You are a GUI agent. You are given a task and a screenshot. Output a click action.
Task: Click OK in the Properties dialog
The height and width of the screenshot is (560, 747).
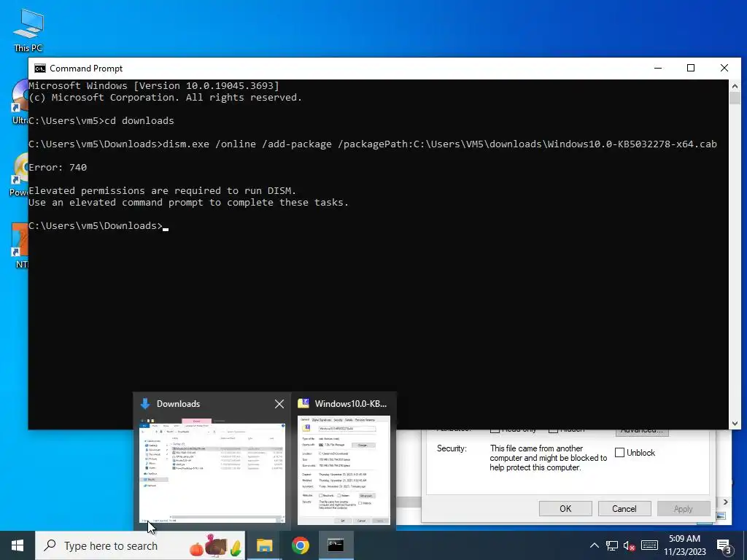[565, 508]
